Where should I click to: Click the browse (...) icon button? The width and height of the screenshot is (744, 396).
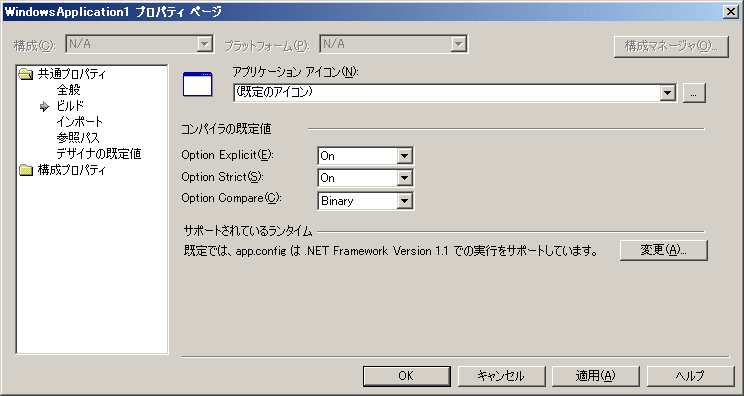(x=694, y=93)
